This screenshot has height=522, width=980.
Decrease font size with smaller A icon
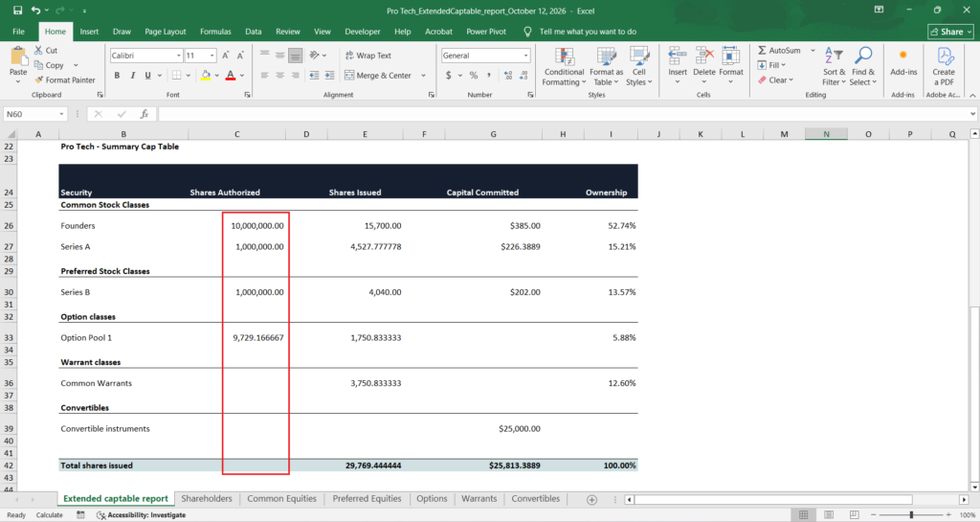[x=240, y=56]
